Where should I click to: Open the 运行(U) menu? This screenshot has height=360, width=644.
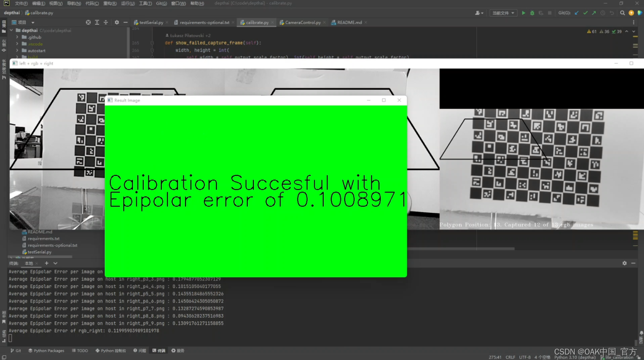click(128, 3)
